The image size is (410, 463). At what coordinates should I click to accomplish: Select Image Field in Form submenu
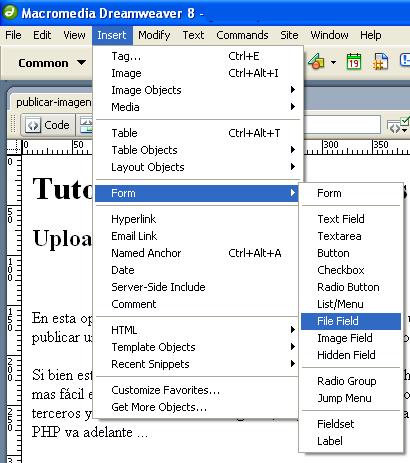(x=351, y=338)
